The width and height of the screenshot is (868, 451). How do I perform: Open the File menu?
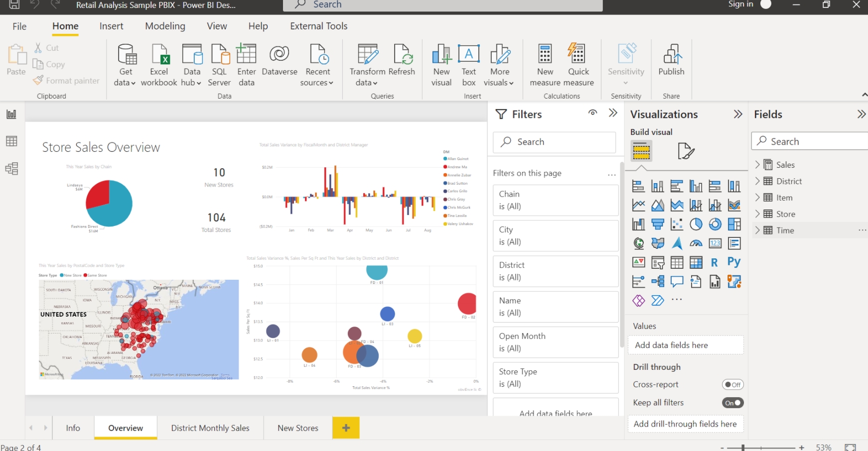[x=19, y=26]
